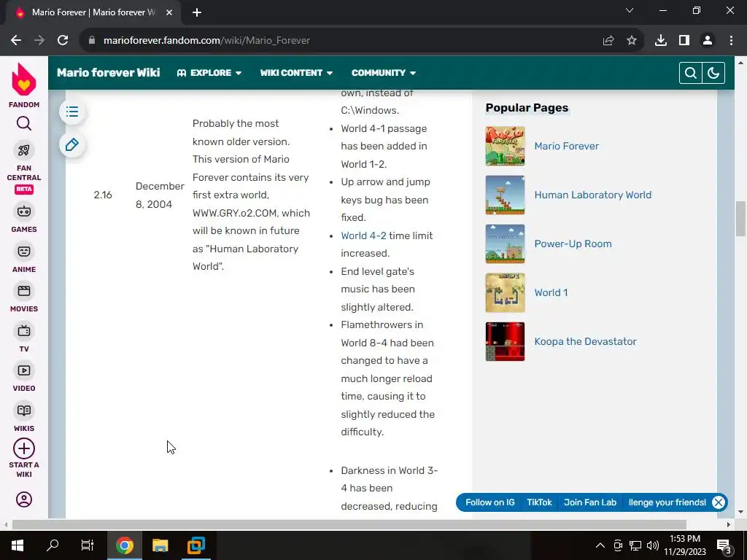Reload the page
747x560 pixels.
click(63, 41)
